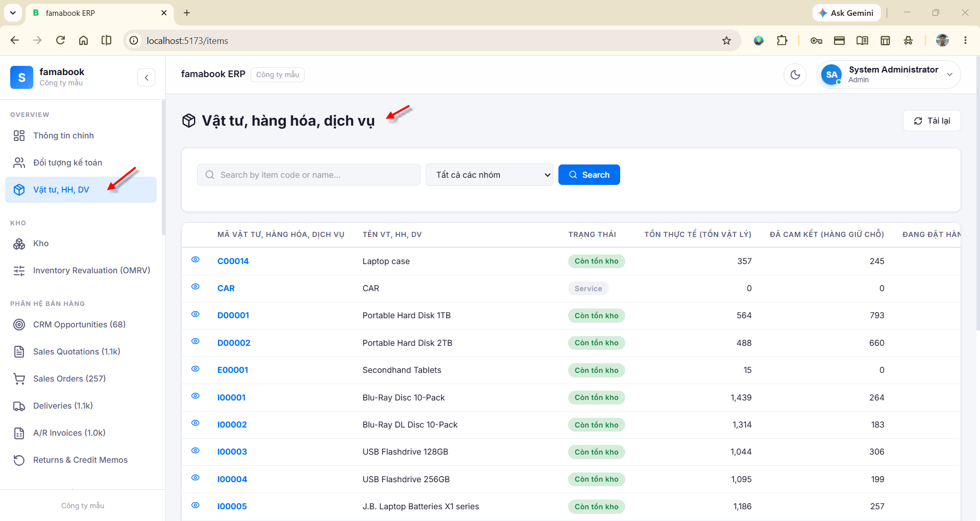
Task: View details eye icon for I00001
Action: click(195, 396)
